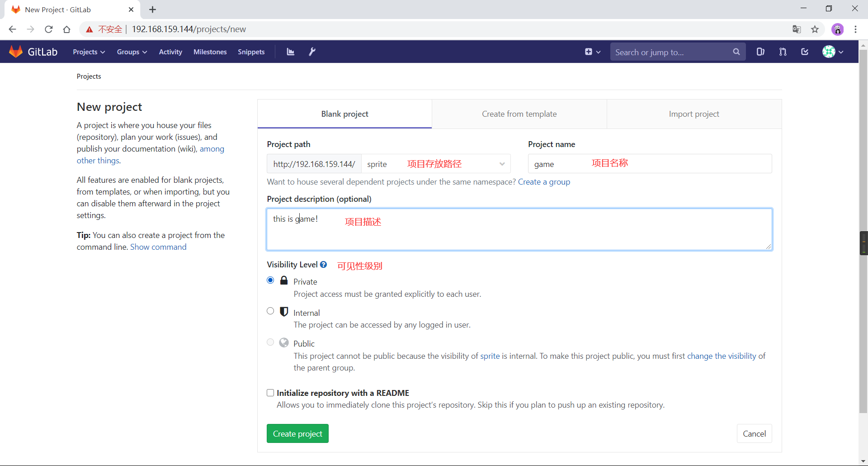The width and height of the screenshot is (868, 466).
Task: Expand the new item dropdown chevron
Action: click(x=599, y=52)
